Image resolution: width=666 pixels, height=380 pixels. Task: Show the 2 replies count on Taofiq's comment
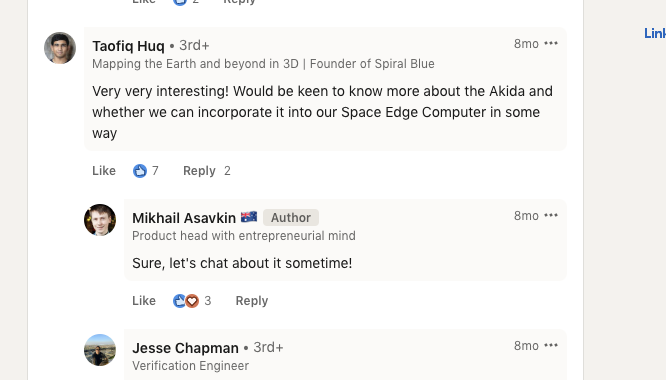(x=227, y=171)
